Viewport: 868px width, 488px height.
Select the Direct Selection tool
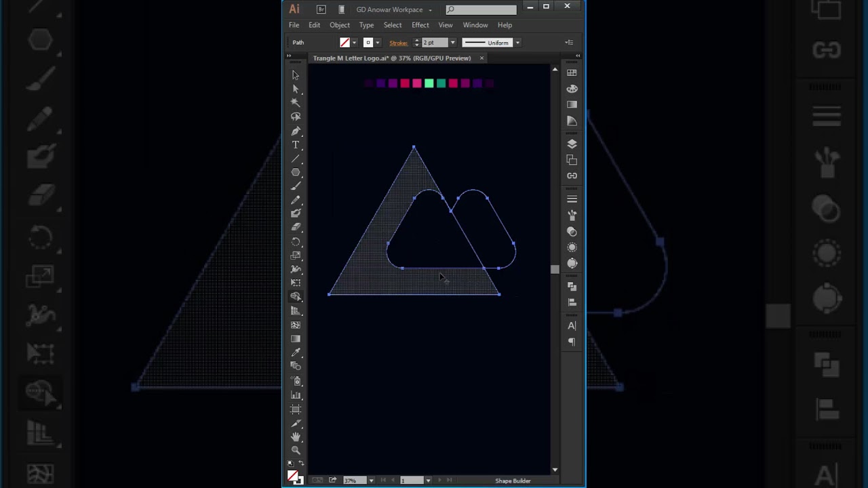pos(296,89)
